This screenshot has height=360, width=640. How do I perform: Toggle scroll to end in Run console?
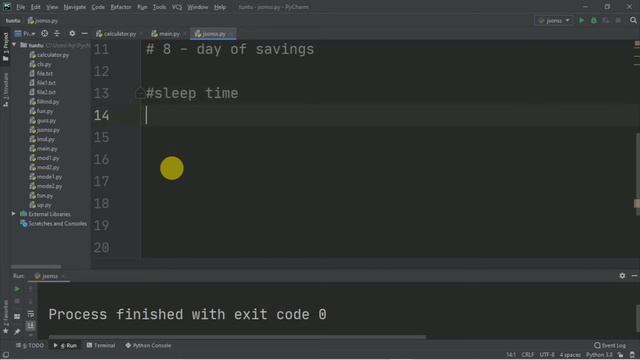31,325
